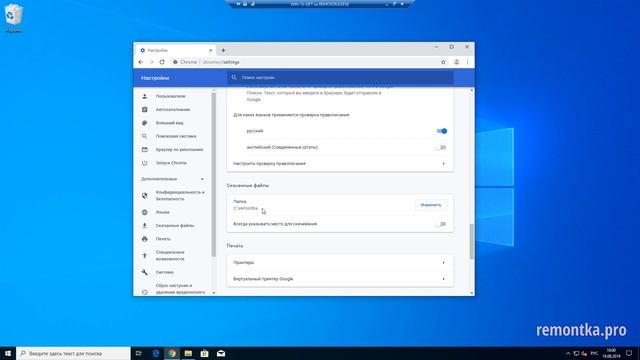This screenshot has width=640, height=360.
Task: Select the Recycle Bin desktop icon
Action: pos(13,18)
